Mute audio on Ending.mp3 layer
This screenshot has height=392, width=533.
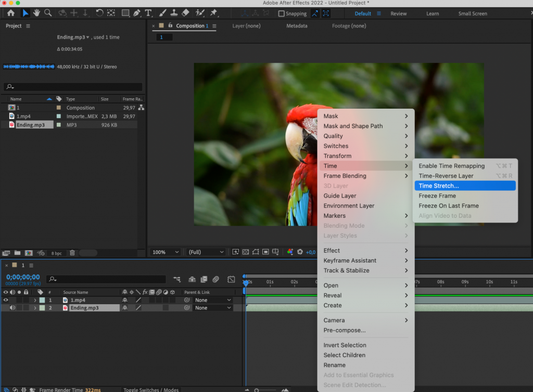[x=12, y=308]
